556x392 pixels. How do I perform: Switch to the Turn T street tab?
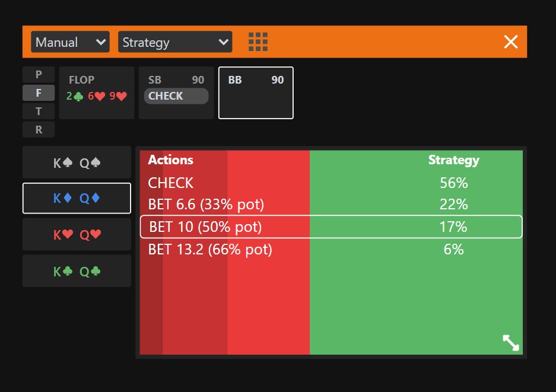coord(39,111)
